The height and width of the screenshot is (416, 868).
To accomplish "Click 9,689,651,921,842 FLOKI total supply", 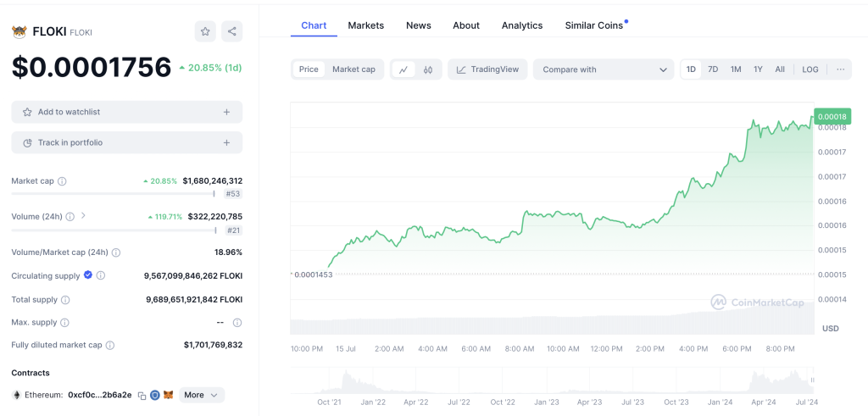I will [x=194, y=300].
